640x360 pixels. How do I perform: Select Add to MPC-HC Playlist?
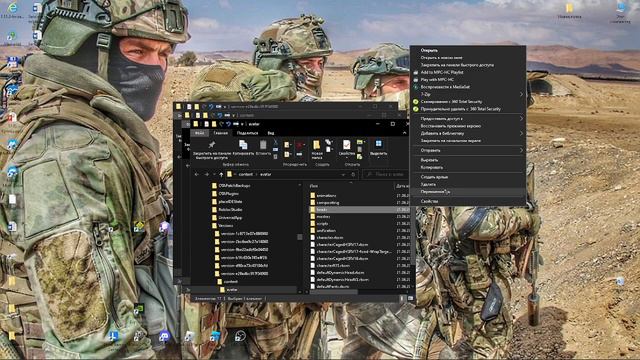click(442, 72)
